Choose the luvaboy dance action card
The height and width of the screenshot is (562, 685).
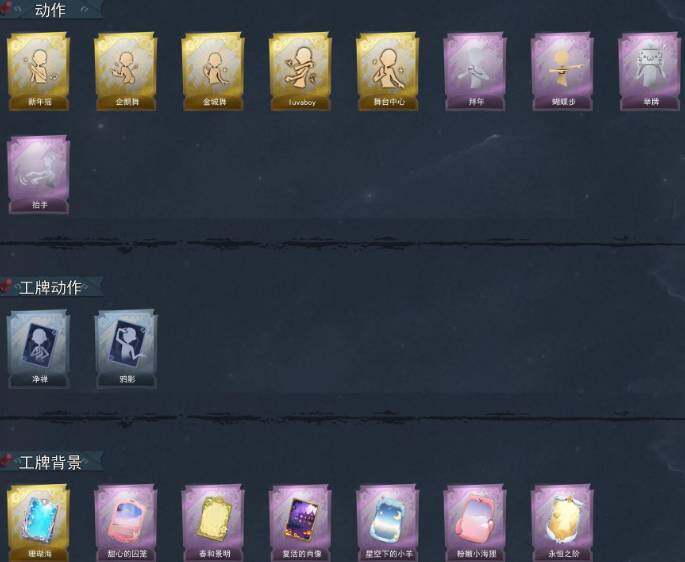coord(301,71)
